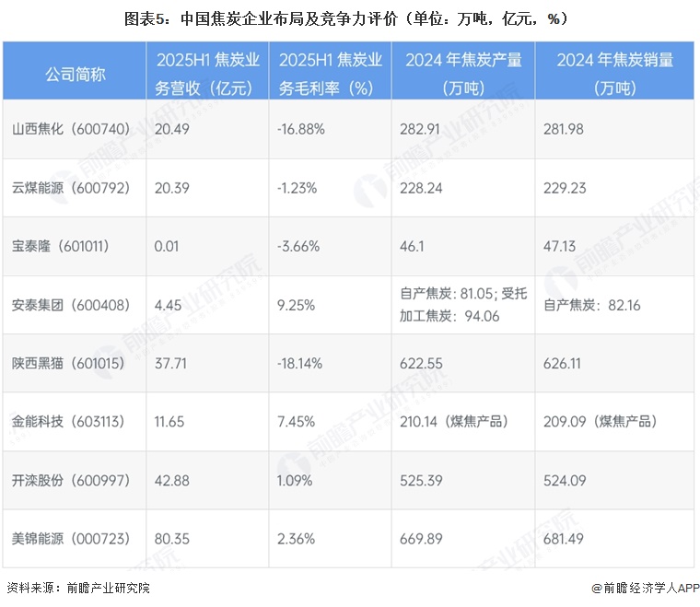Select the 陕西黑猫 (601015) company cell
This screenshot has width=700, height=607.
(x=68, y=363)
